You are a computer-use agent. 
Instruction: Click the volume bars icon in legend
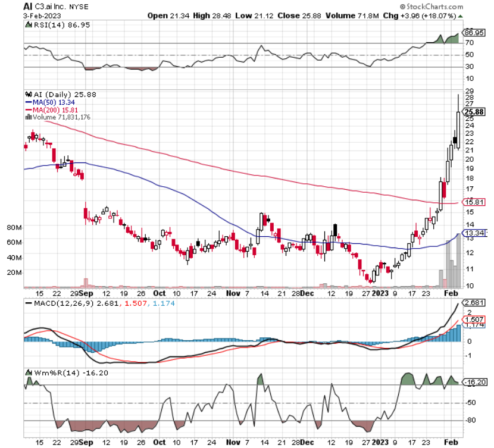(29, 117)
